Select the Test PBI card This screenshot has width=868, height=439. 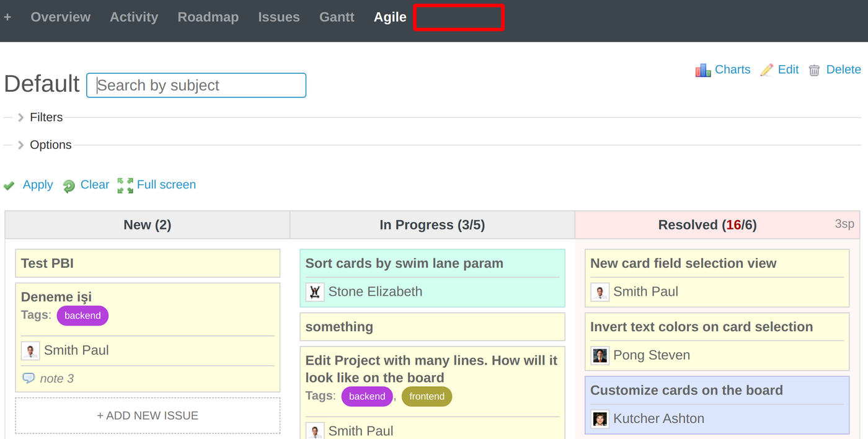pyautogui.click(x=147, y=263)
